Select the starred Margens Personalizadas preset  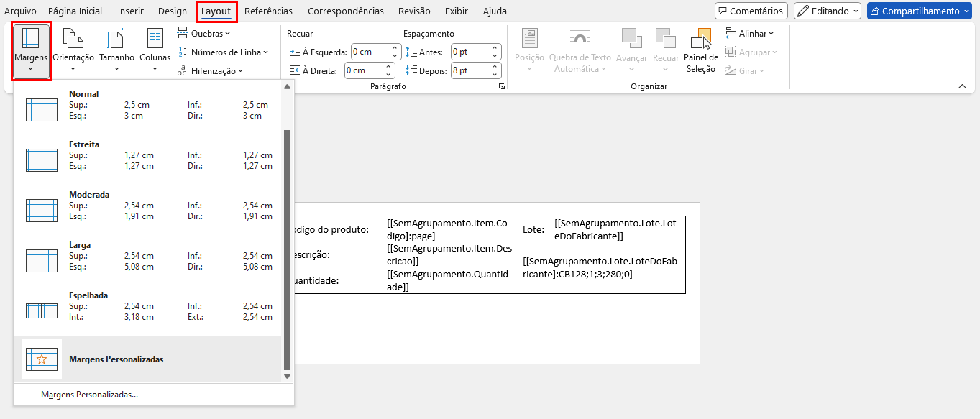(x=147, y=359)
